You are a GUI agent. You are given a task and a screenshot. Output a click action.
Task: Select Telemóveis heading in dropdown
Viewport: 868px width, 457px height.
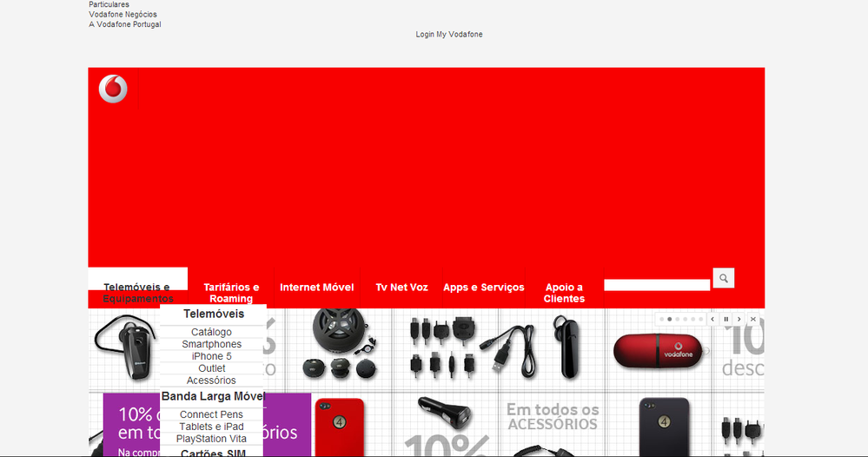click(214, 314)
